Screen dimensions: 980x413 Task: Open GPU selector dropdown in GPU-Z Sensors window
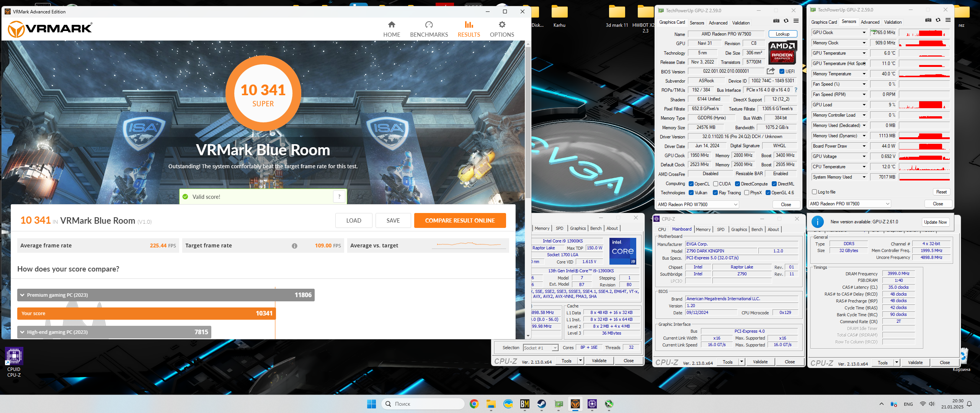point(850,204)
